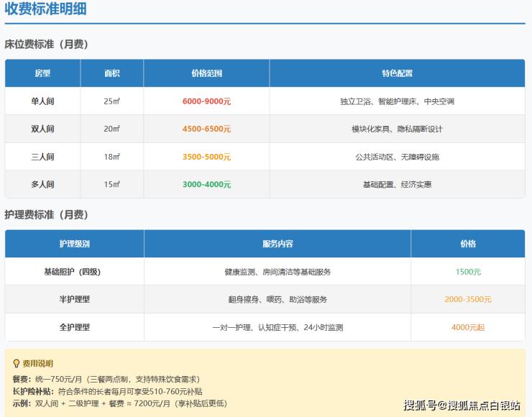This screenshot has height=417, width=532.
Task: Click the green 3000-4000元 price
Action: point(206,184)
